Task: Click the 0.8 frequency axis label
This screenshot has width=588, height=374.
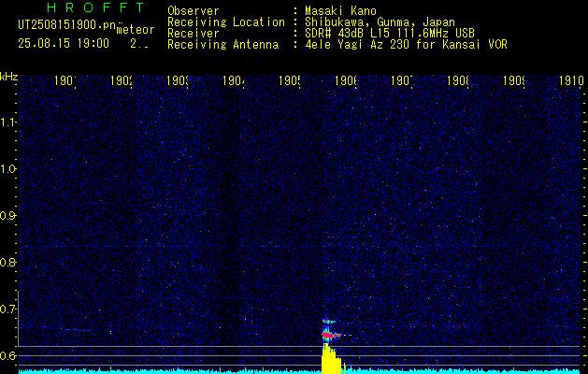Action: click(x=8, y=262)
